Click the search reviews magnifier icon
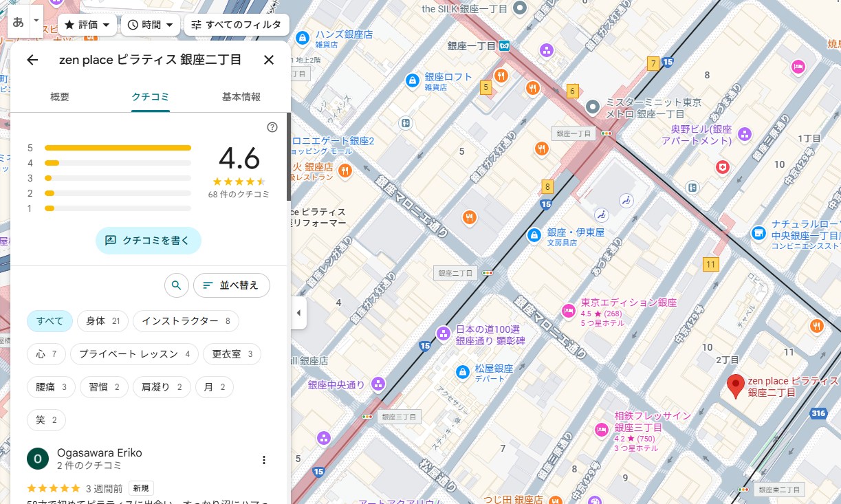Viewport: 841px width, 504px height. 177,285
